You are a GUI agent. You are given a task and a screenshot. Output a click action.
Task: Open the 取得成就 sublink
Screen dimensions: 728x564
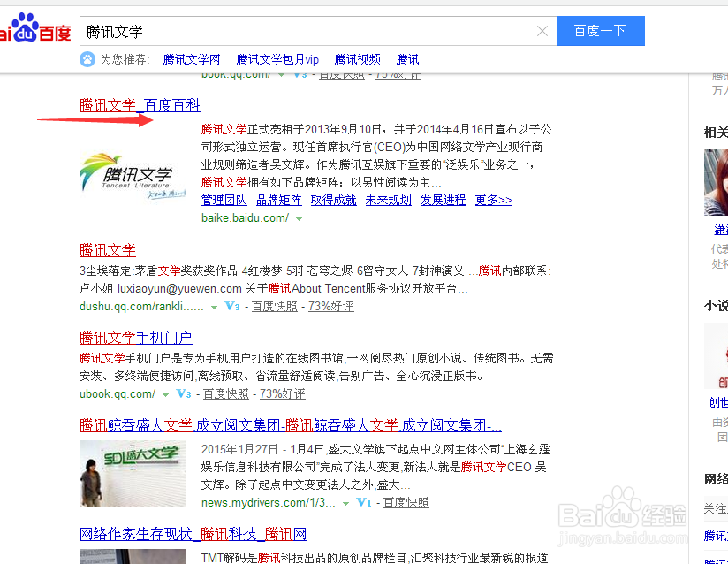[333, 201]
